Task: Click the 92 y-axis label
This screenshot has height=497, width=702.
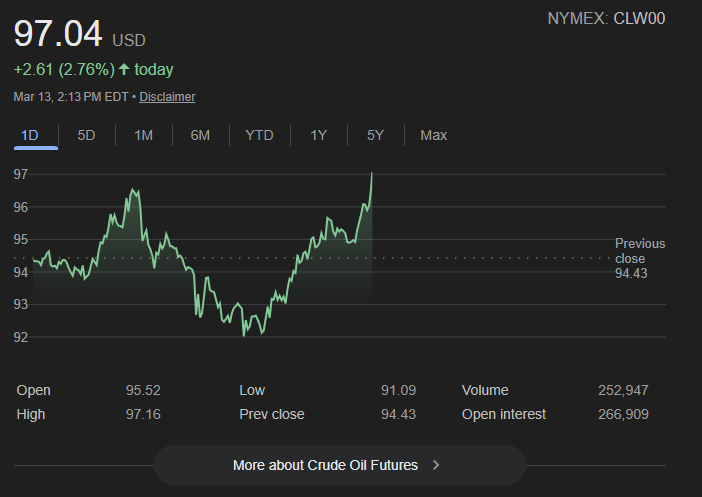Action: point(21,337)
